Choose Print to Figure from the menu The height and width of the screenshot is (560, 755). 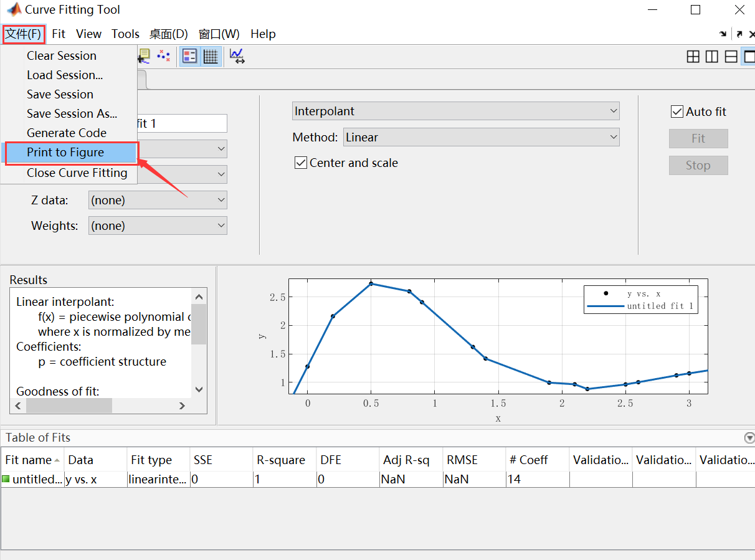69,152
